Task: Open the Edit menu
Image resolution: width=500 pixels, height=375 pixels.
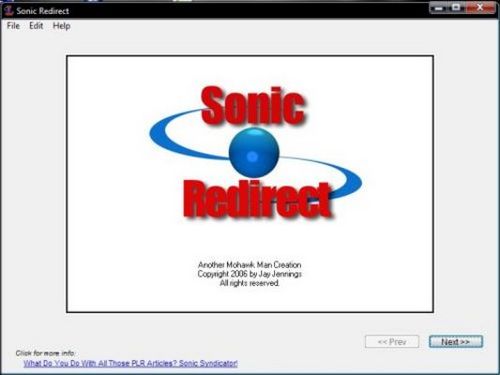Action: point(36,26)
